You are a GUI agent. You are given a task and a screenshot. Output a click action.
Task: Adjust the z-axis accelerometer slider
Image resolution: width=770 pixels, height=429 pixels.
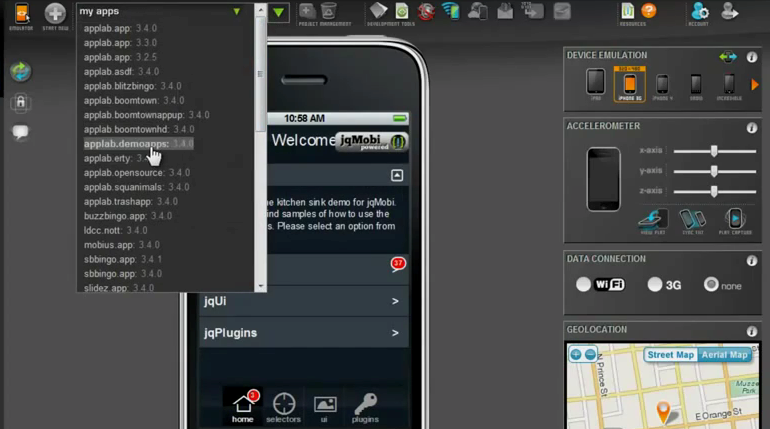(x=714, y=191)
